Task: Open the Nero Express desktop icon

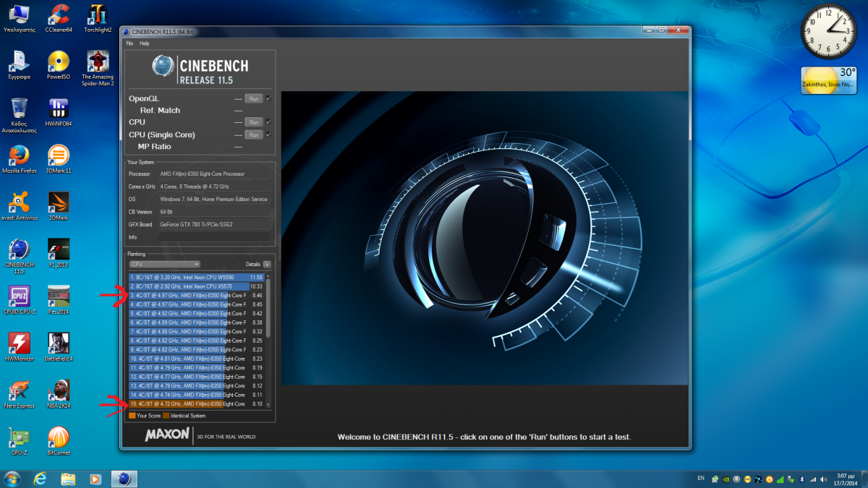Action: [20, 395]
